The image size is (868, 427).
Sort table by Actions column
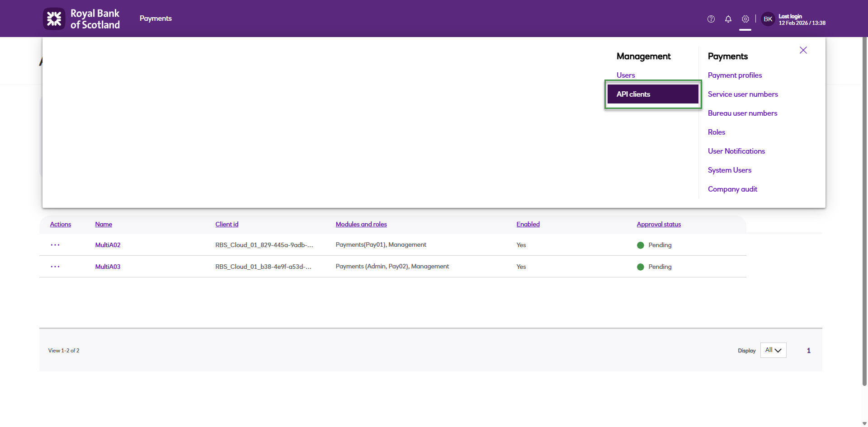61,224
